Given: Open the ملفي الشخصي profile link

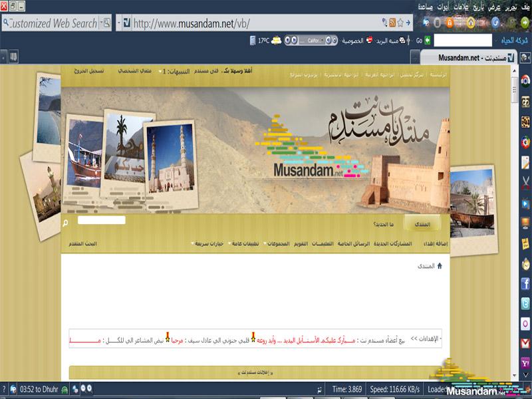Looking at the screenshot, I should 135,71.
